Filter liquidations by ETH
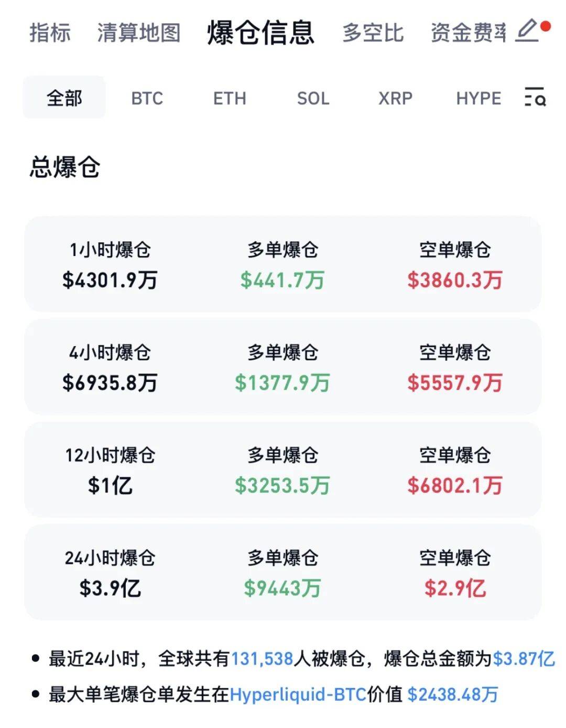Image resolution: width=566 pixels, height=728 pixels. tap(230, 98)
